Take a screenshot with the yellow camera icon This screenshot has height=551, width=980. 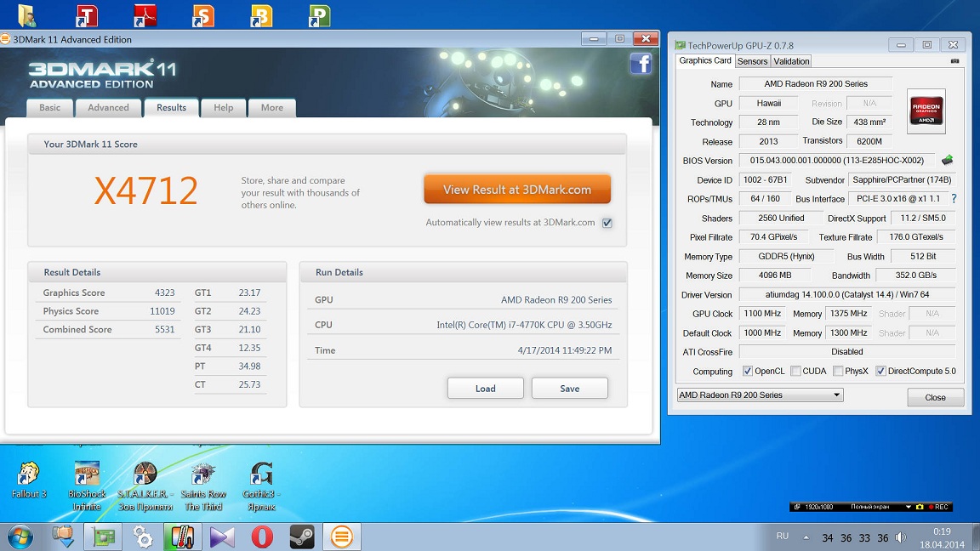[x=920, y=507]
